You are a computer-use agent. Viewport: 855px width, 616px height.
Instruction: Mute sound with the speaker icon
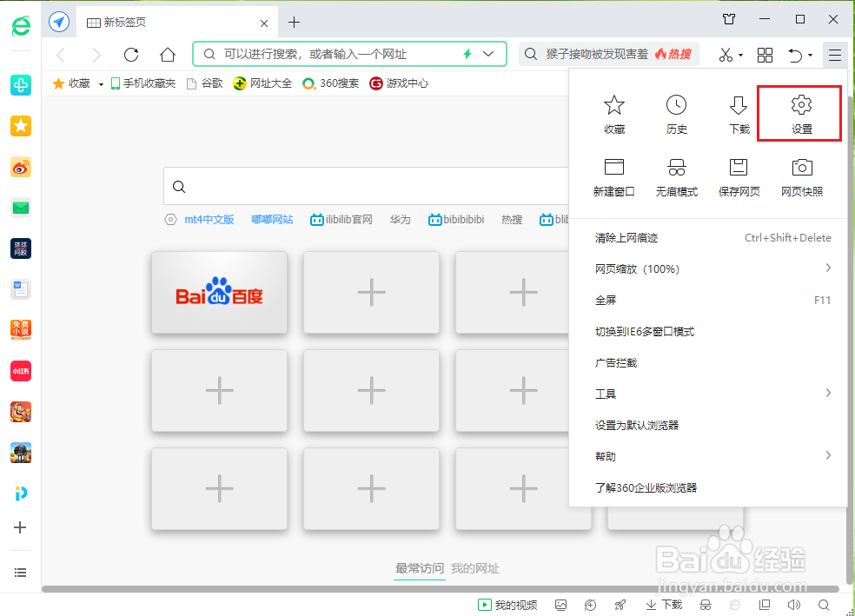[793, 604]
